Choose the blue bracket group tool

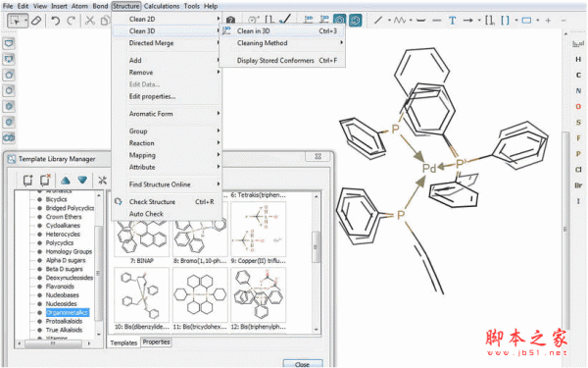pyautogui.click(x=505, y=21)
